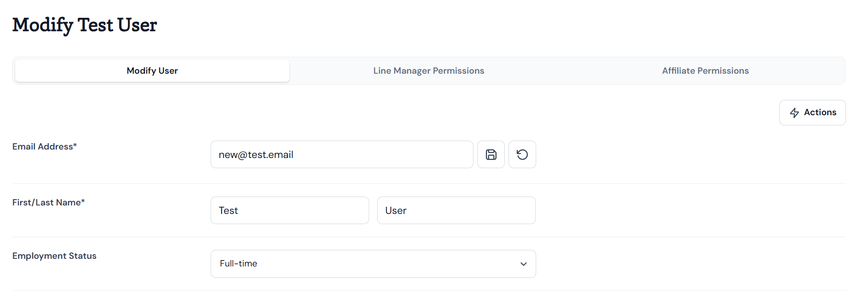Open the Line Manager Permissions tab
This screenshot has height=291, width=868.
pyautogui.click(x=428, y=71)
